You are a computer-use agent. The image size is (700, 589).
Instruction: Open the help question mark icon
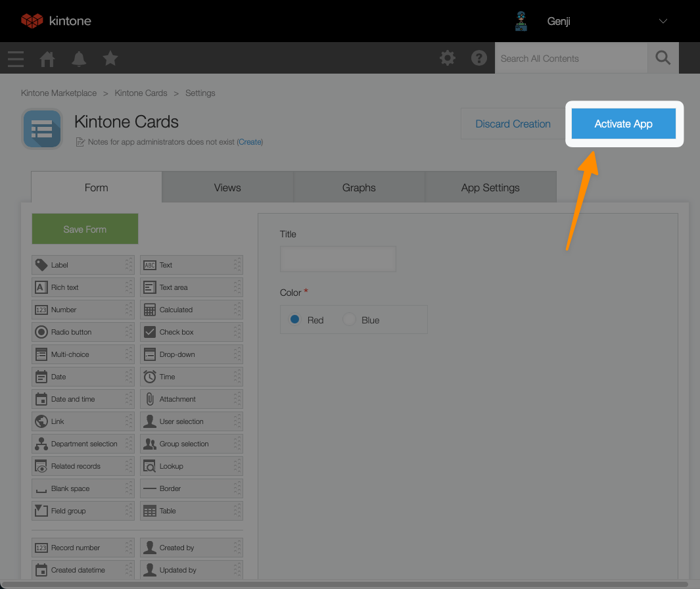(x=479, y=58)
